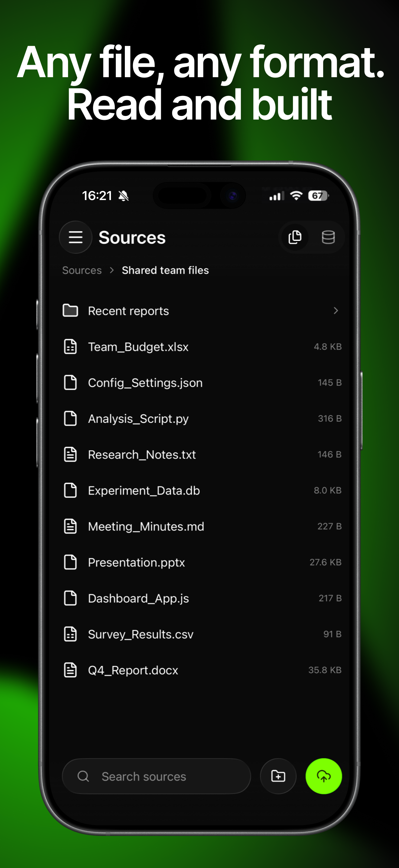Click the search magnifier icon
This screenshot has height=868, width=399.
(83, 776)
